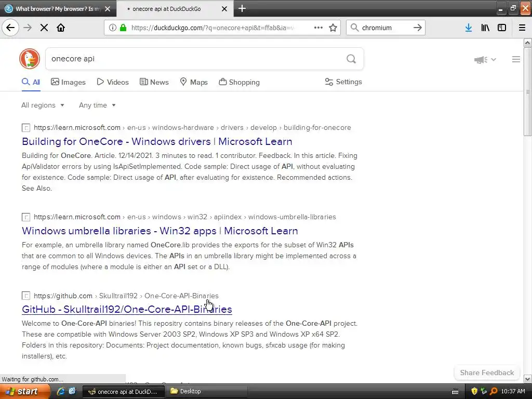Click the magnifier in DuckDuckGo search box
532x399 pixels.
tap(351, 59)
